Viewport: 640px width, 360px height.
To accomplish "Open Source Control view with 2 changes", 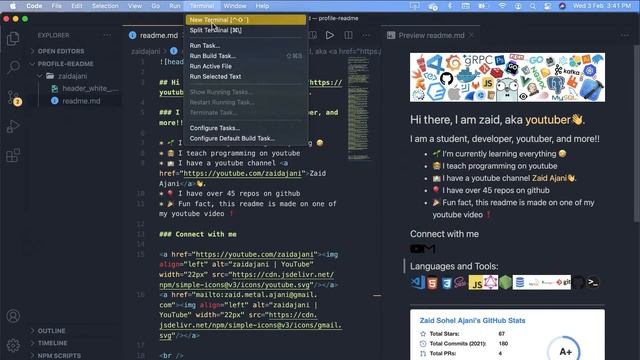I will click(x=14, y=98).
